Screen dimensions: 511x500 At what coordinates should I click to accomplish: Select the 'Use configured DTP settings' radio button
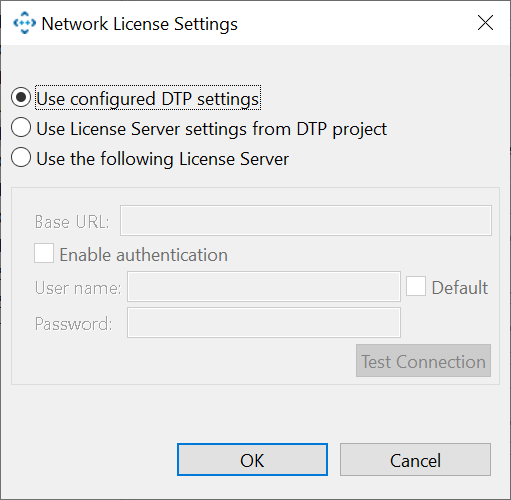click(21, 97)
